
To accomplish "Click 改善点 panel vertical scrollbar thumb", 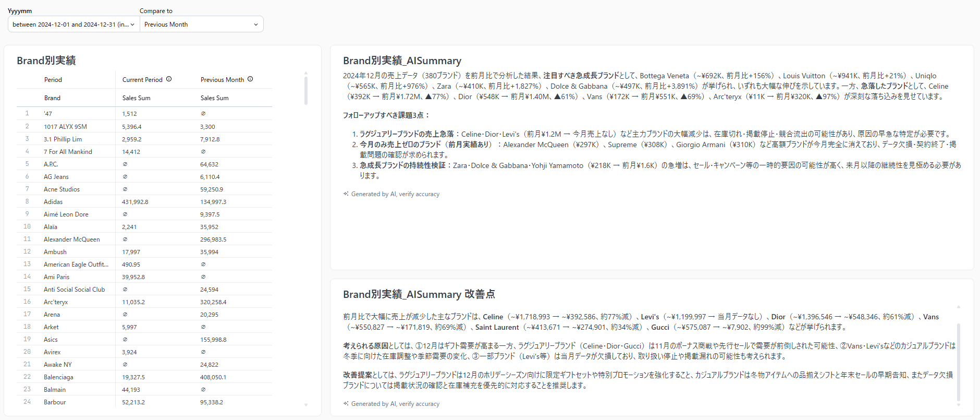I will point(958,363).
